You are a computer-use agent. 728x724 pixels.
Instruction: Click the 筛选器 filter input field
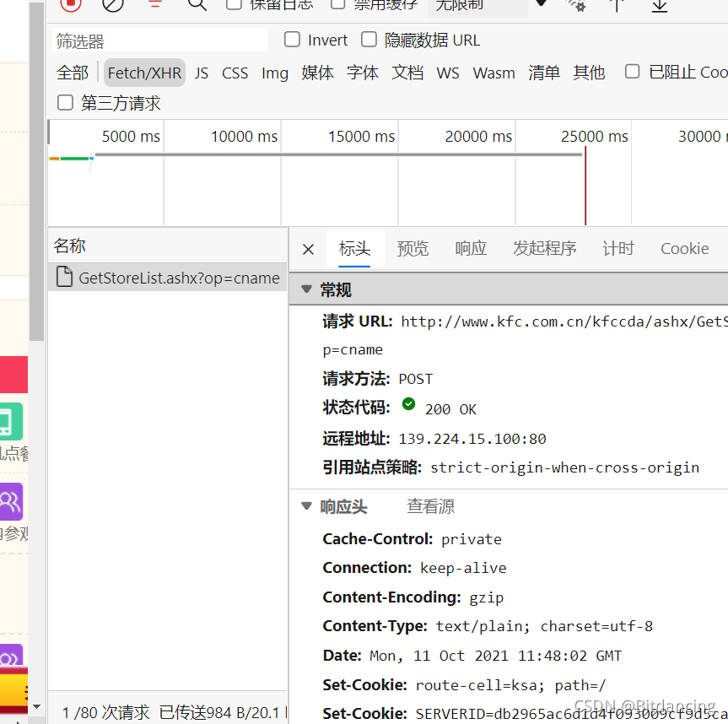(159, 41)
